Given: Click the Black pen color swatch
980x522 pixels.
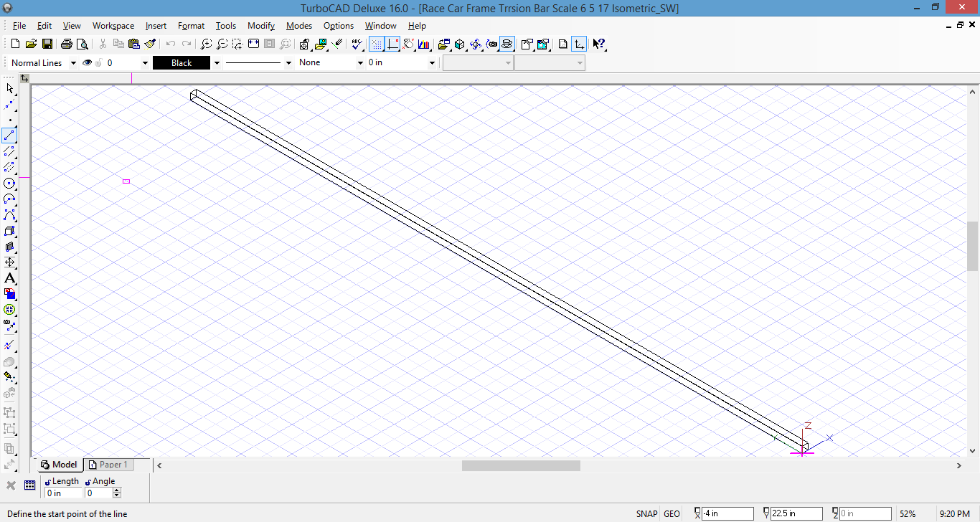Looking at the screenshot, I should 182,63.
